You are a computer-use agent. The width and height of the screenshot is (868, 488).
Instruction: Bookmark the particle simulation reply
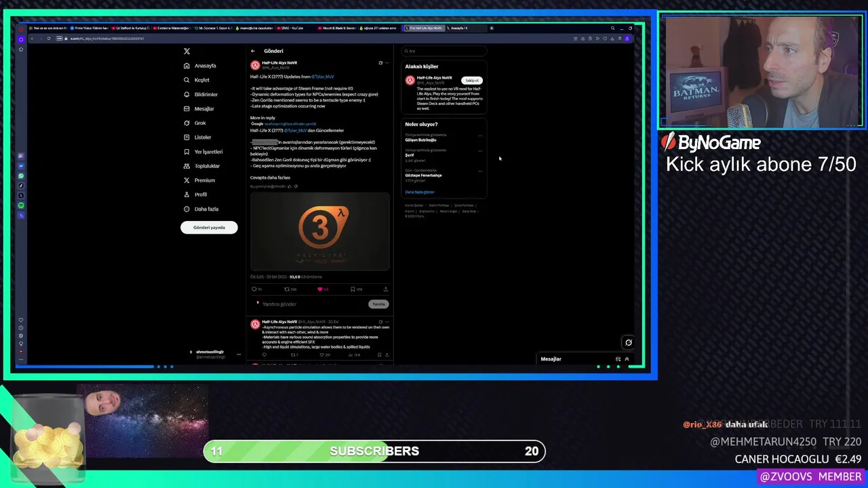click(x=379, y=354)
